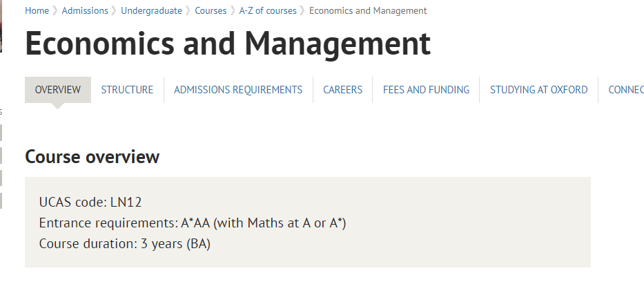Open the Admissions Requirements tab
The width and height of the screenshot is (644, 291).
238,90
